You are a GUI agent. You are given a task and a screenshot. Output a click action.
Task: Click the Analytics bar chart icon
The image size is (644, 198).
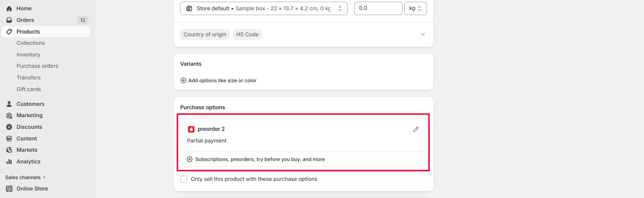tap(9, 162)
